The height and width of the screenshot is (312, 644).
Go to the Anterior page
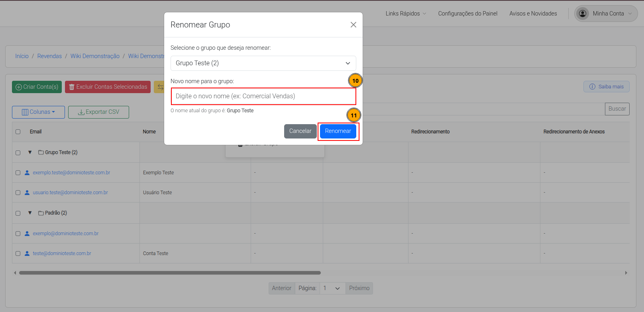(282, 288)
